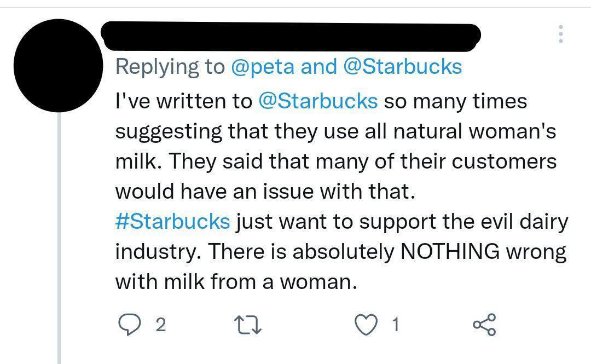Click the @Starbucks mention in the tweet body

point(317,101)
